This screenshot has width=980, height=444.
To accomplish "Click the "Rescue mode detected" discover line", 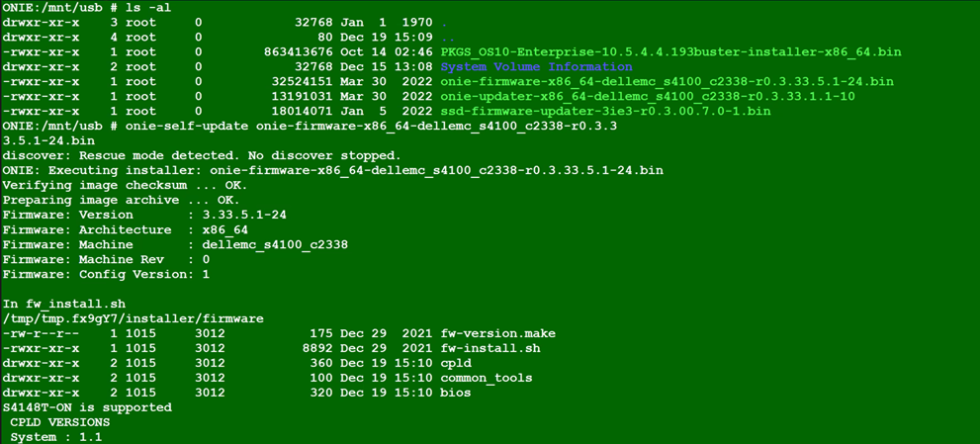I will click(201, 155).
